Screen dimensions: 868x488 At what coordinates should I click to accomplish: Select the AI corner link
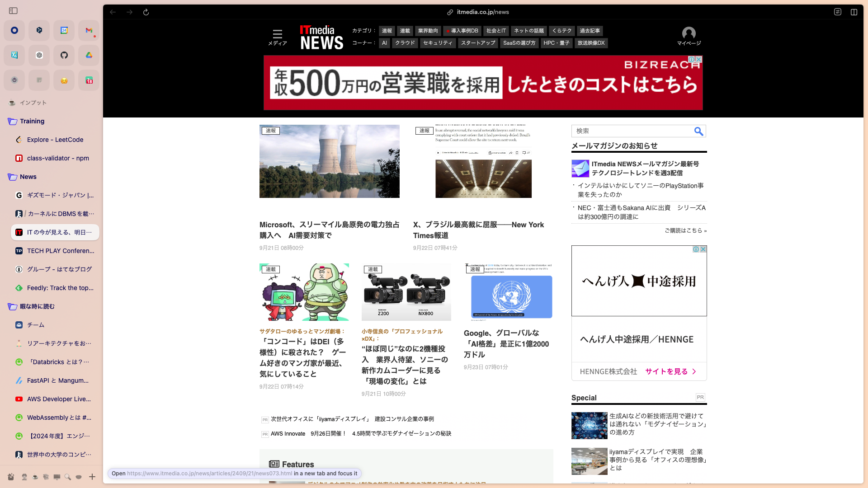tap(384, 43)
